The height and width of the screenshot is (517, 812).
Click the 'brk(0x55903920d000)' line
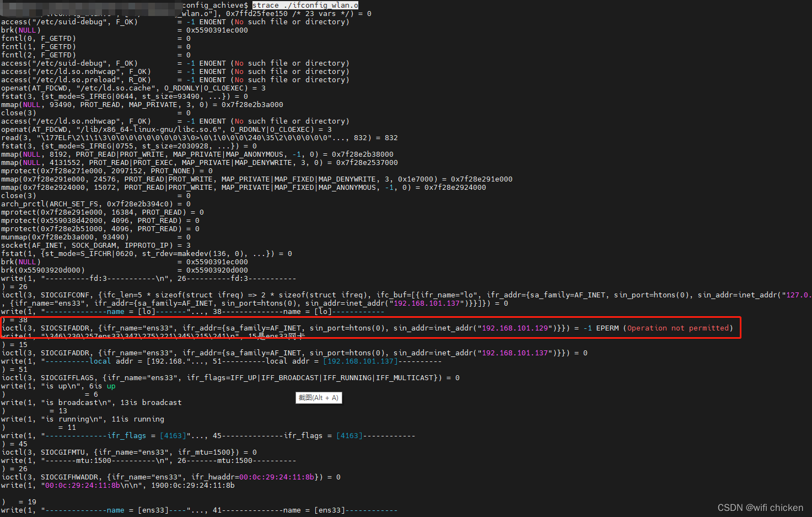tap(125, 270)
